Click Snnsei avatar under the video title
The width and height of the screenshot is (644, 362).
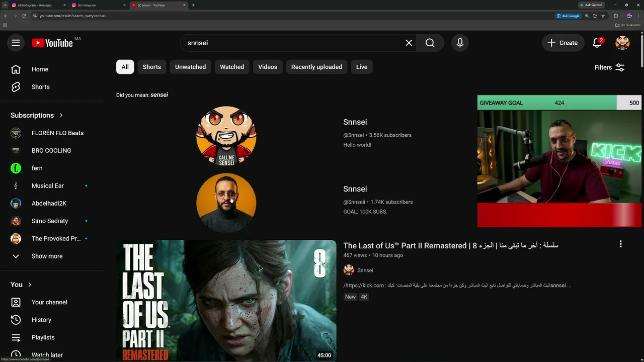pos(349,270)
